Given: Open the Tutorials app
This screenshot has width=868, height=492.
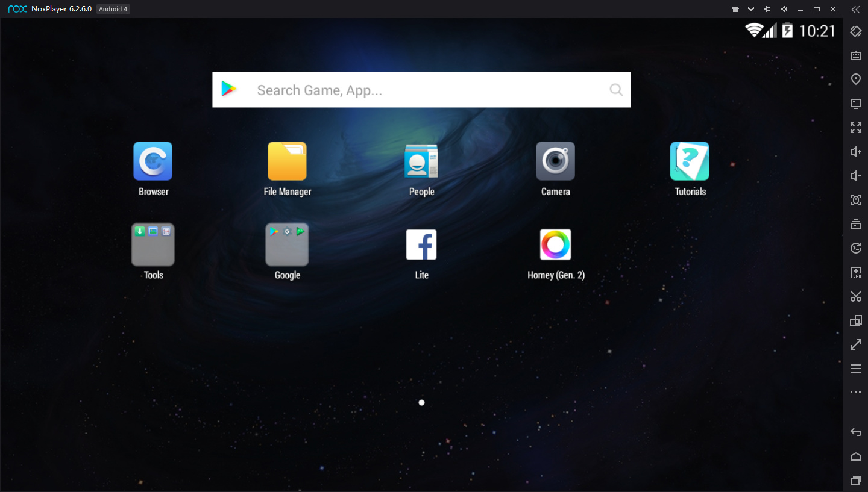Looking at the screenshot, I should click(690, 161).
